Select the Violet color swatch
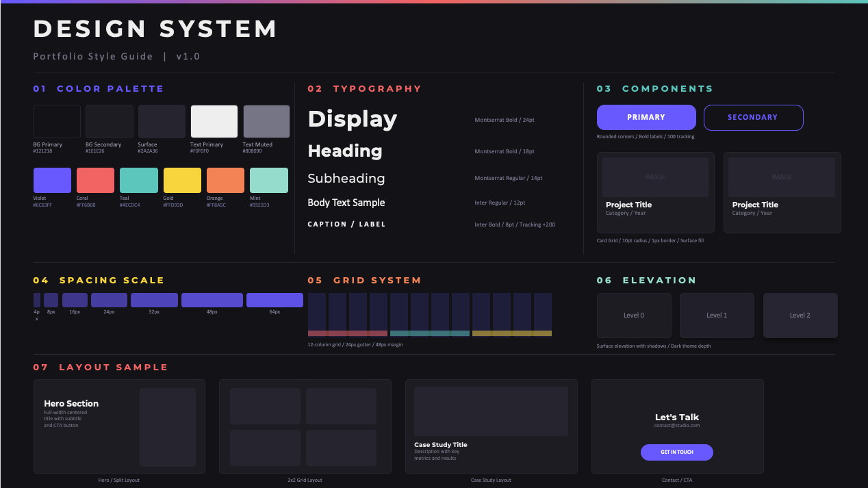868x488 pixels. 52,180
